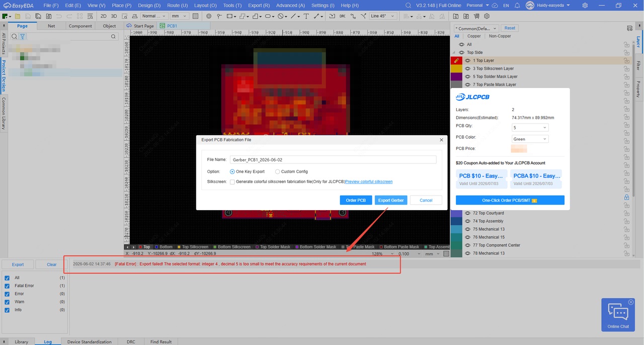Open the mm units dropdown in toolbar

[x=179, y=16]
